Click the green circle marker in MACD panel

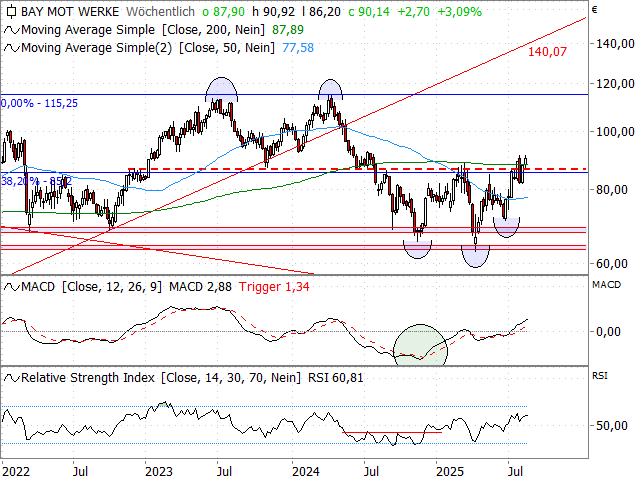[x=420, y=345]
